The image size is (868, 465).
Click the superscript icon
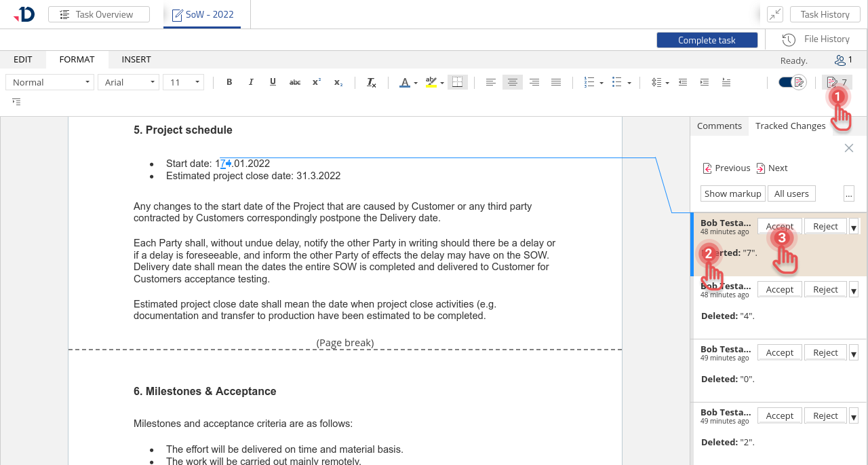tap(317, 82)
